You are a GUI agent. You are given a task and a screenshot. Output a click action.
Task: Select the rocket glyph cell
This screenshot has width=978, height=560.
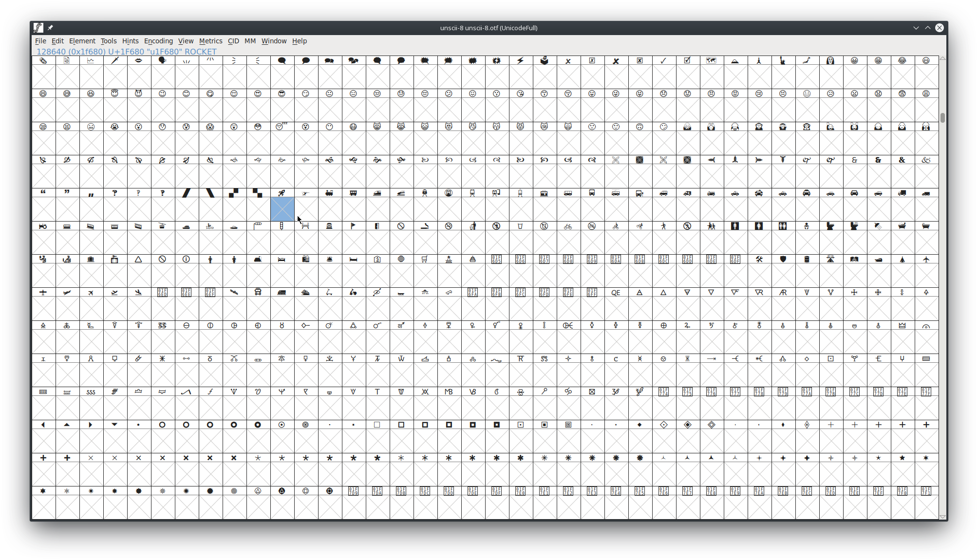coord(282,193)
